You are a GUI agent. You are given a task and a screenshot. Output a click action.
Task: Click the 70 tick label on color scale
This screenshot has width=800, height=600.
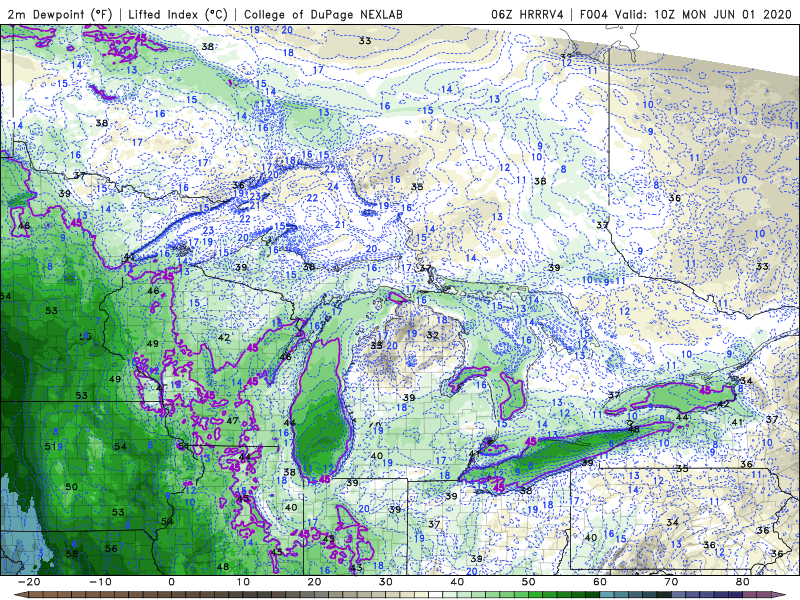click(x=671, y=582)
